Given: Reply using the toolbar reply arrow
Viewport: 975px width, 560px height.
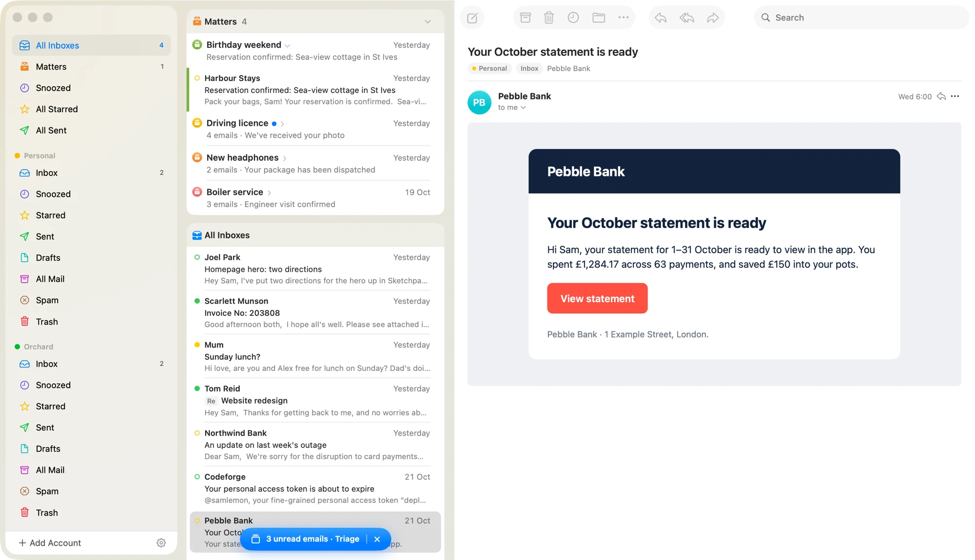Looking at the screenshot, I should click(x=661, y=18).
